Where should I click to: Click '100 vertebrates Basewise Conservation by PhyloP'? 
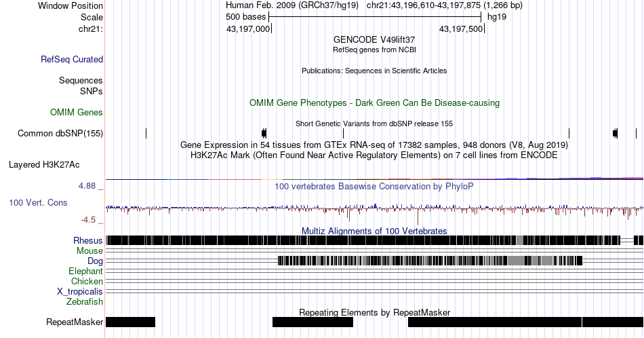(x=374, y=186)
